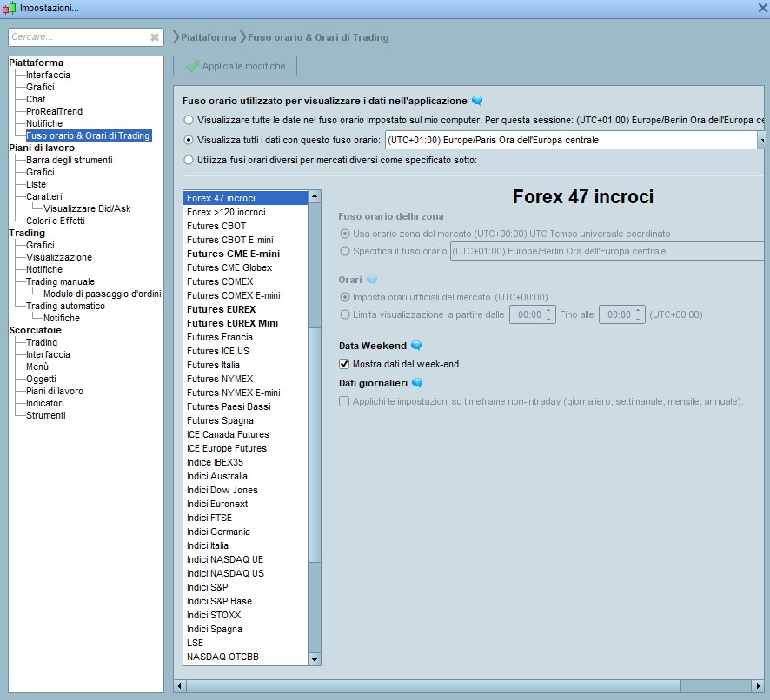This screenshot has width=770, height=700.
Task: Select 'Forex >120 incroci' in market list
Action: 245,212
